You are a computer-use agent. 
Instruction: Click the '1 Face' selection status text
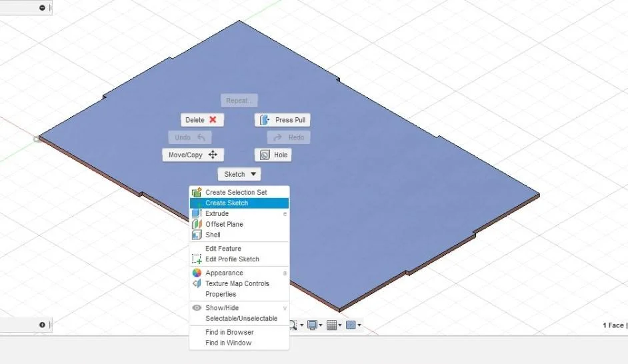click(613, 325)
